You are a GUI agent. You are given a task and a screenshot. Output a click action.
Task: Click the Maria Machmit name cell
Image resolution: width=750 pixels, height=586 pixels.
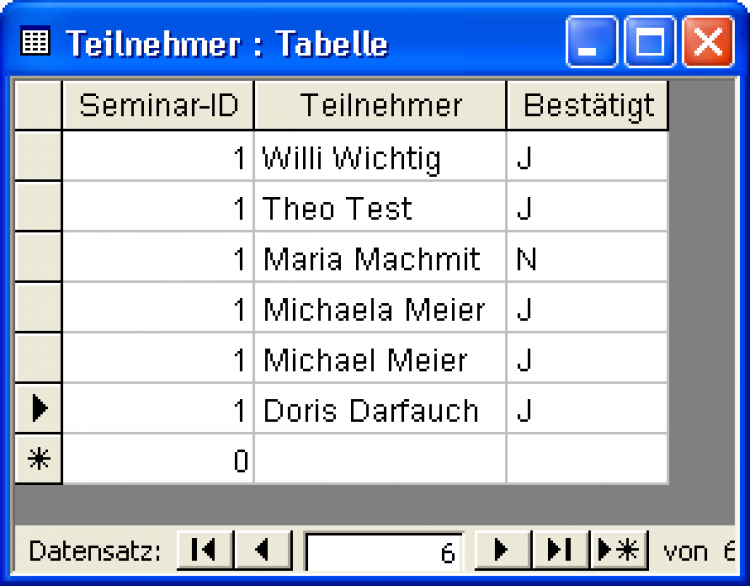pos(380,259)
